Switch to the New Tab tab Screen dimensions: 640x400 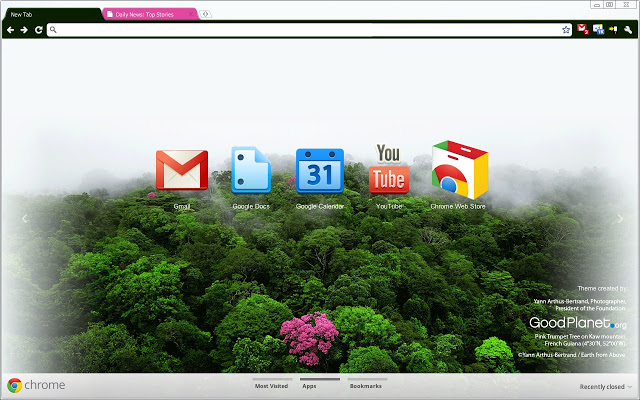[51, 14]
